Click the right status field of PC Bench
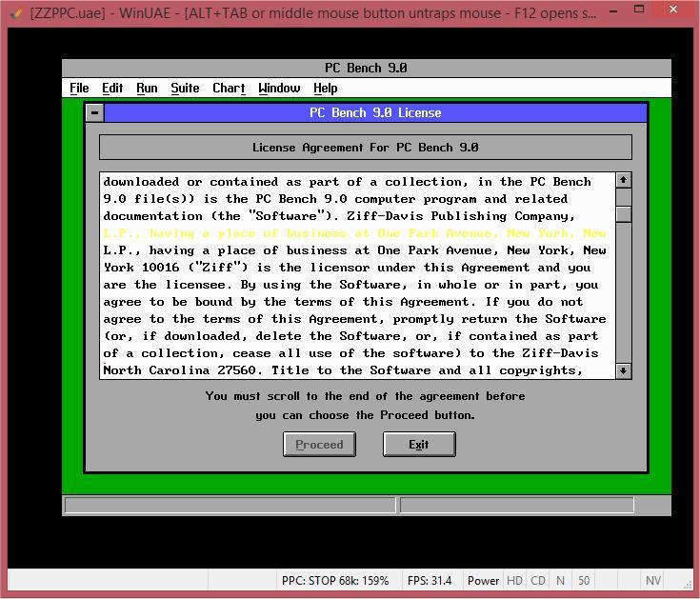The image size is (700, 599). point(517,506)
